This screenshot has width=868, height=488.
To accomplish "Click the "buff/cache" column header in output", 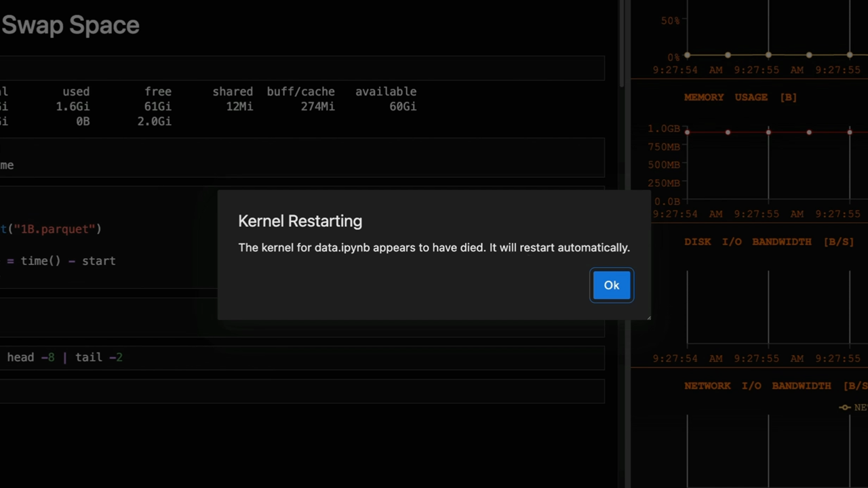I will [300, 91].
